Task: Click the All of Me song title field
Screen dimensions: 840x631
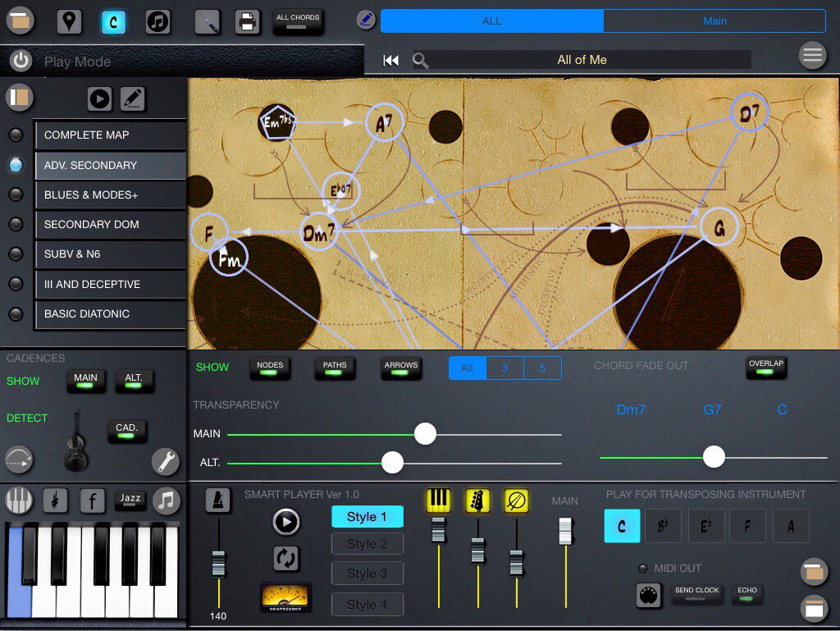Action: (x=582, y=60)
